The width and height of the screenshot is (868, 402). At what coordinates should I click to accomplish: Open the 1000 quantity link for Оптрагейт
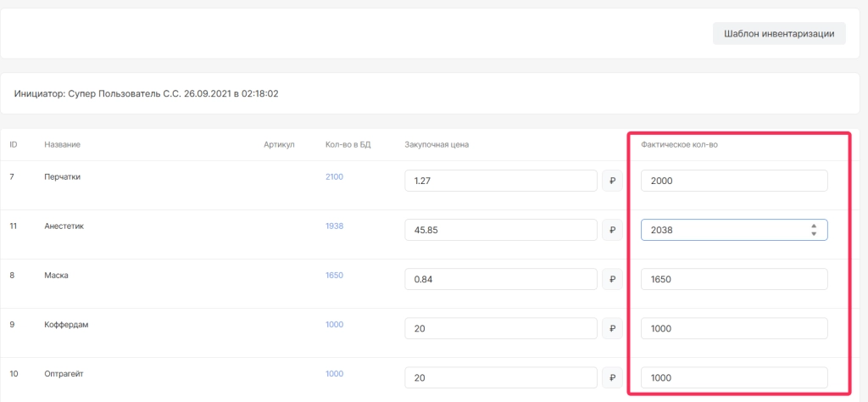[334, 373]
